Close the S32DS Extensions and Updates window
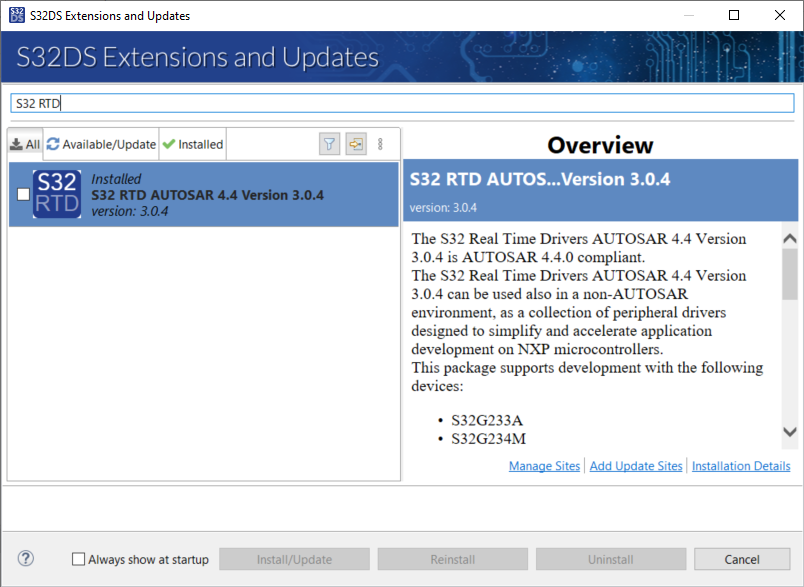This screenshot has height=587, width=804. [779, 15]
